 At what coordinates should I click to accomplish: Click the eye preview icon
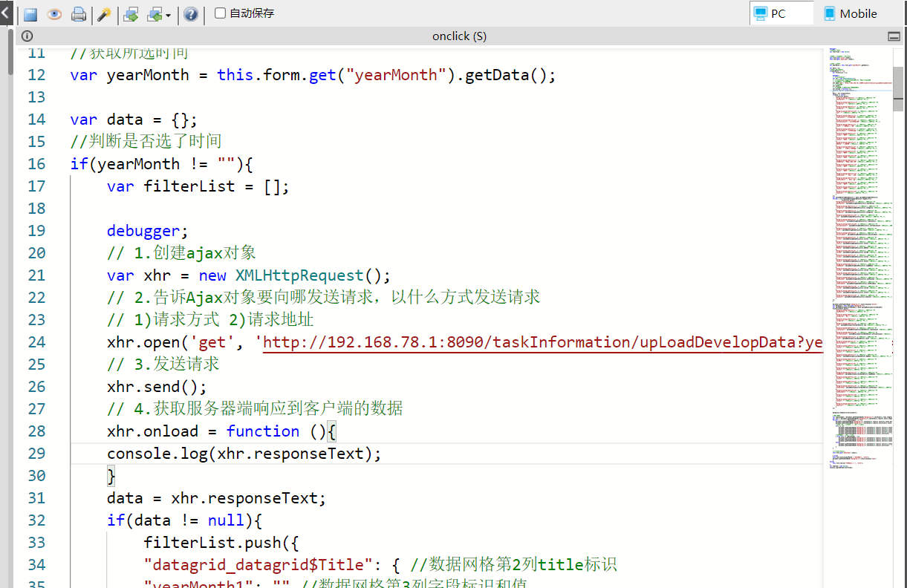point(54,14)
